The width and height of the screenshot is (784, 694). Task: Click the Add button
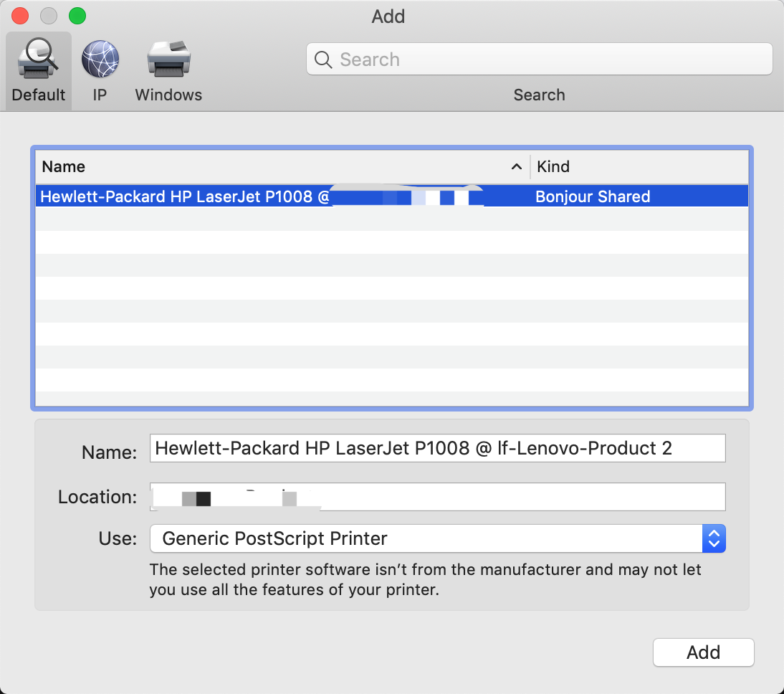coord(703,652)
